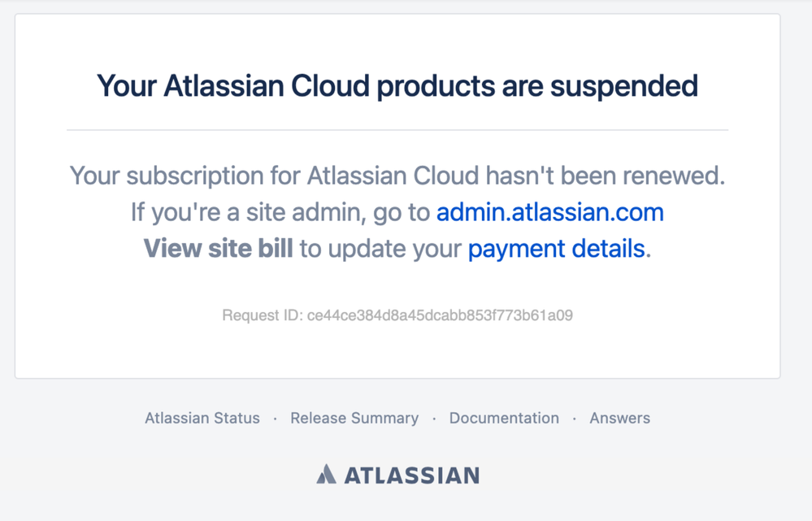Viewport: 812px width, 521px height.
Task: Click the dot separator before Answers
Action: 575,419
